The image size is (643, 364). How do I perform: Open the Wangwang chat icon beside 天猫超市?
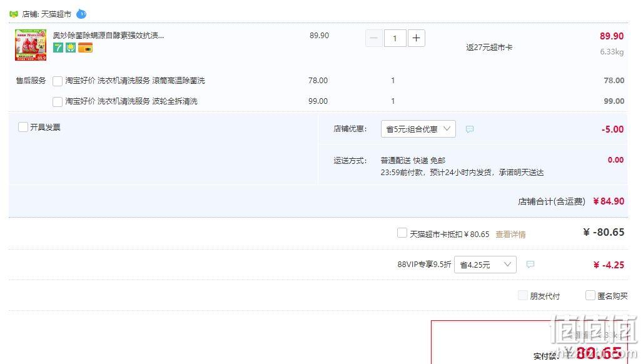81,14
